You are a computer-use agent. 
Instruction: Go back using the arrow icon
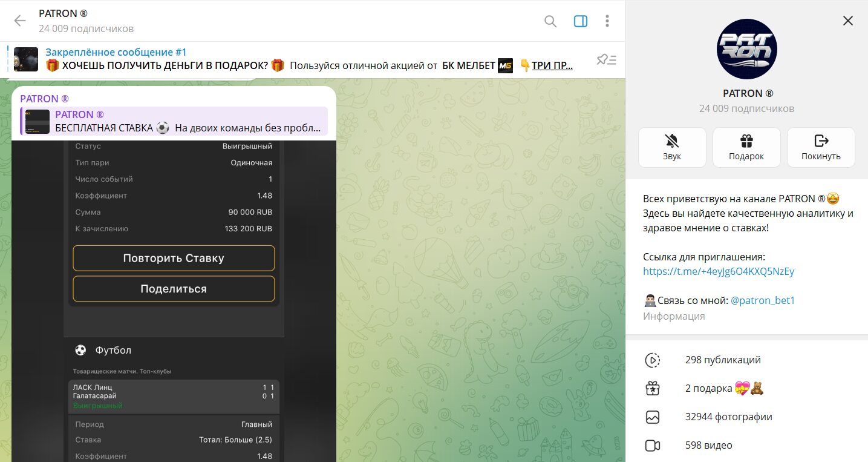[20, 21]
